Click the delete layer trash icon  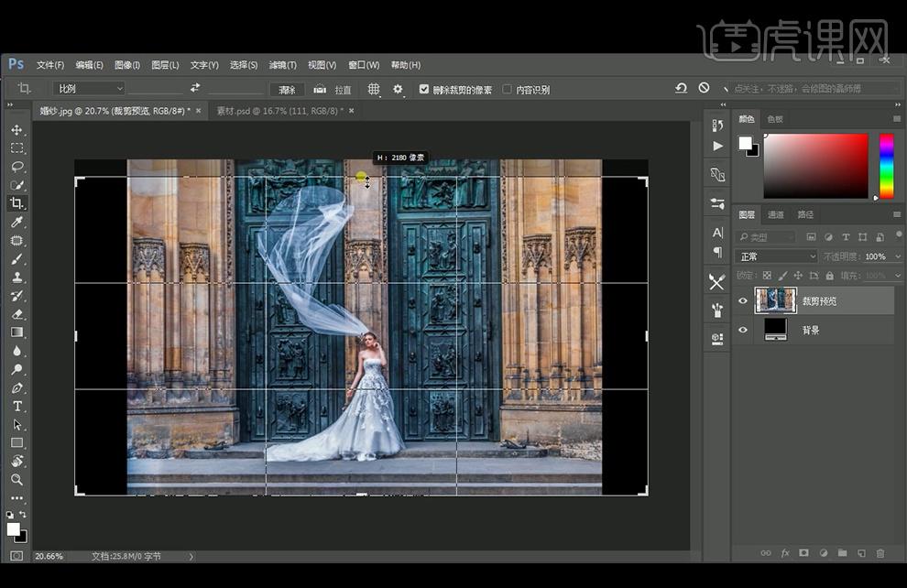pyautogui.click(x=880, y=553)
